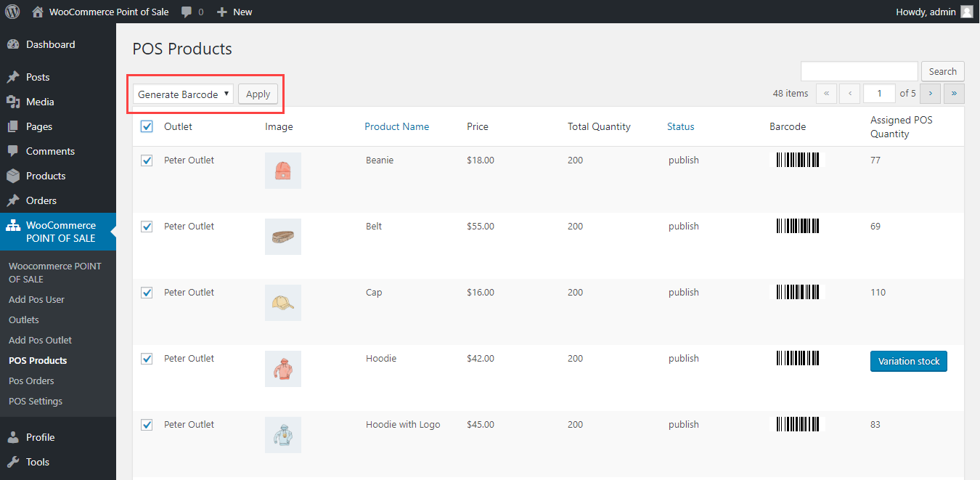
Task: Open the comments bubble icon in admin bar
Action: (x=187, y=12)
